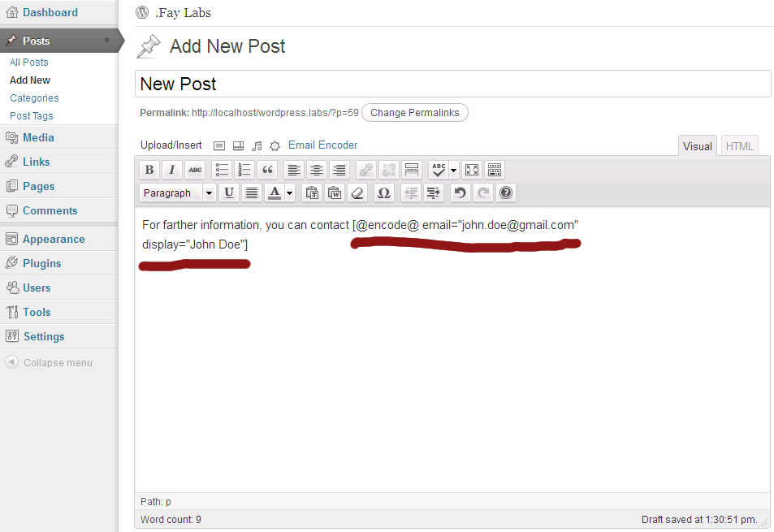
Task: Select Add New under Posts
Action: (x=30, y=80)
